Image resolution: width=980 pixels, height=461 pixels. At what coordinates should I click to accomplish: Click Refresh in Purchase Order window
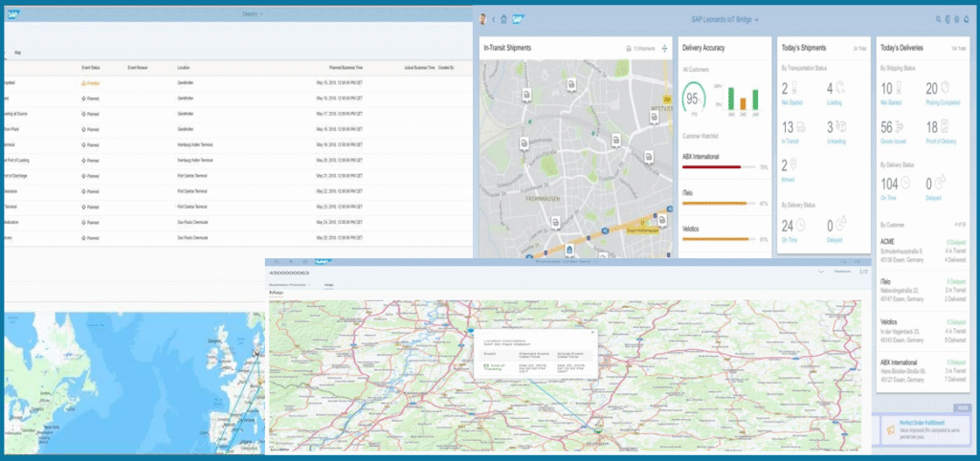coord(842,272)
